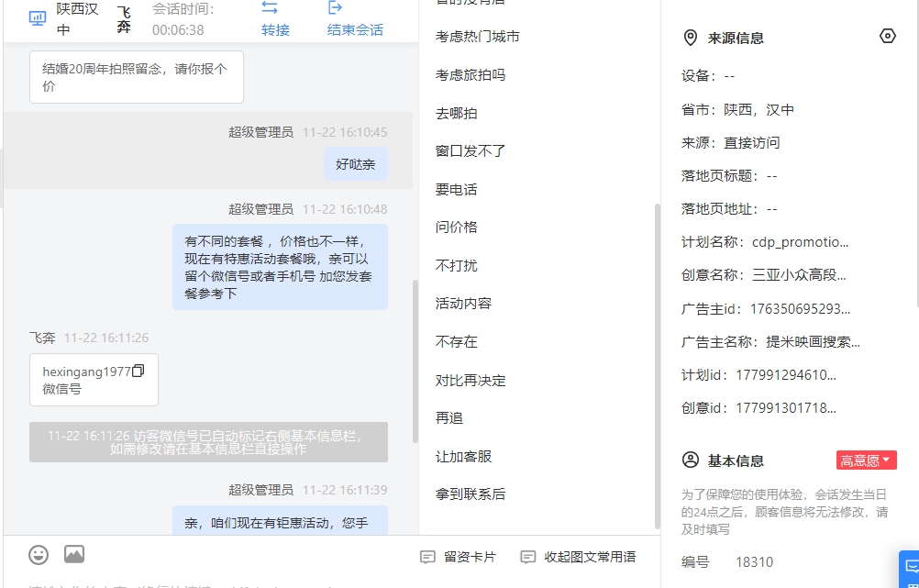The image size is (919, 588).
Task: Select quick phrase 活动内容
Action: 463,303
